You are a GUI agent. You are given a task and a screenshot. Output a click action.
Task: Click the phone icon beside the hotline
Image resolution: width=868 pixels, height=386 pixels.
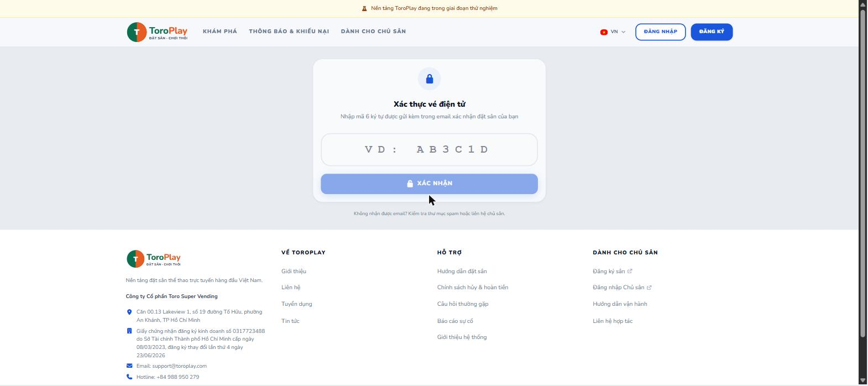pos(129,377)
